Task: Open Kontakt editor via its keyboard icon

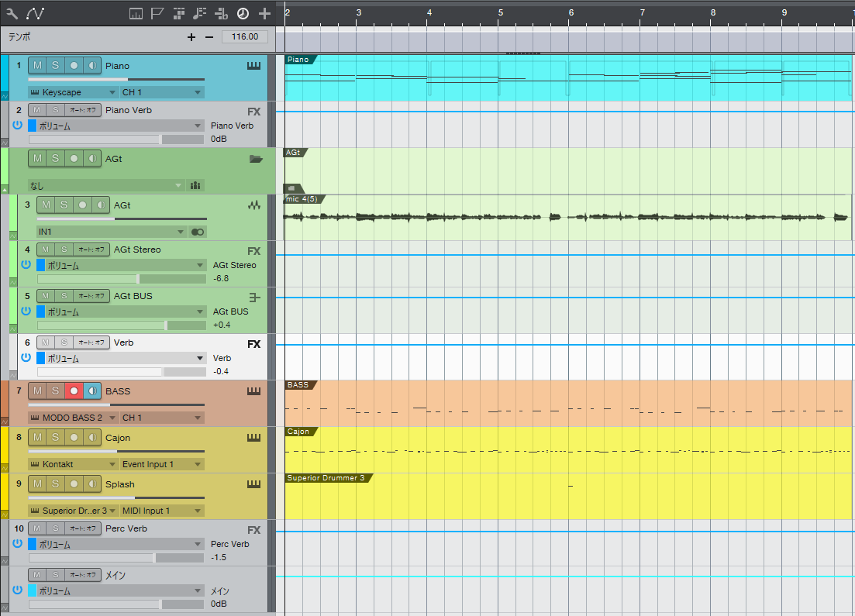Action: (x=34, y=464)
